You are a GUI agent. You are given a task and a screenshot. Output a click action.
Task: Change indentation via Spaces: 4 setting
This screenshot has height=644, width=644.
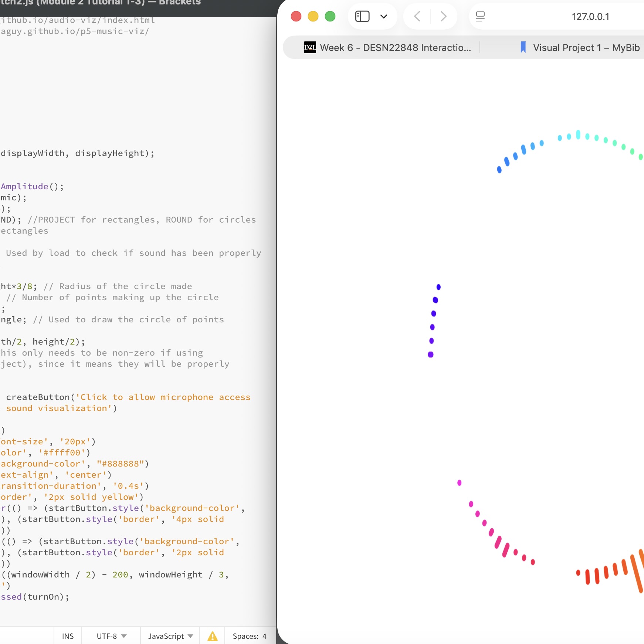pos(250,636)
